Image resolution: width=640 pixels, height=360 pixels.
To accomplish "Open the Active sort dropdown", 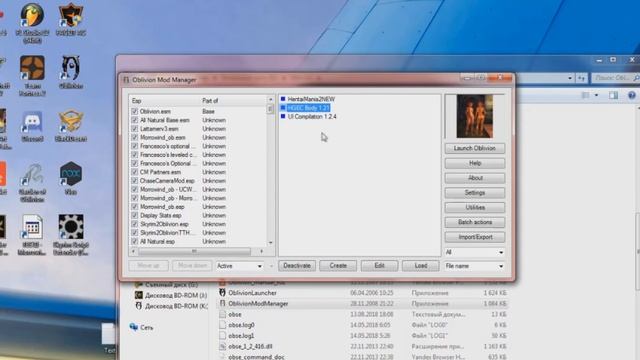I will [x=240, y=266].
